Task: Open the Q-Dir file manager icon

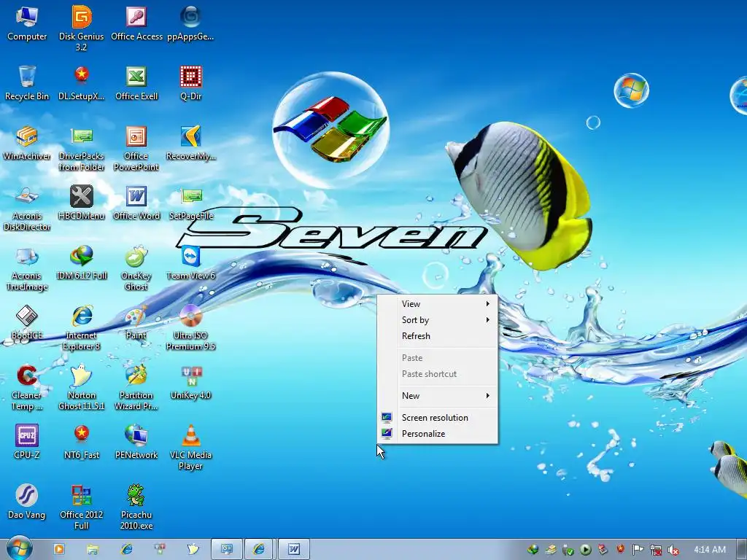Action: (x=190, y=83)
